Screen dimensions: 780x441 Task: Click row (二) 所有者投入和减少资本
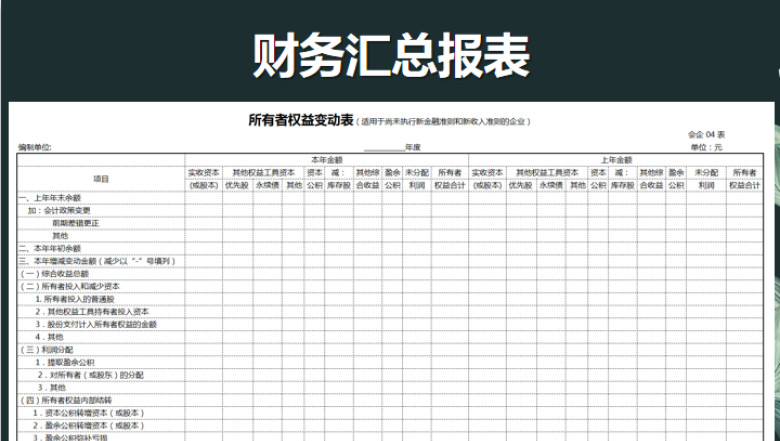tap(69, 286)
